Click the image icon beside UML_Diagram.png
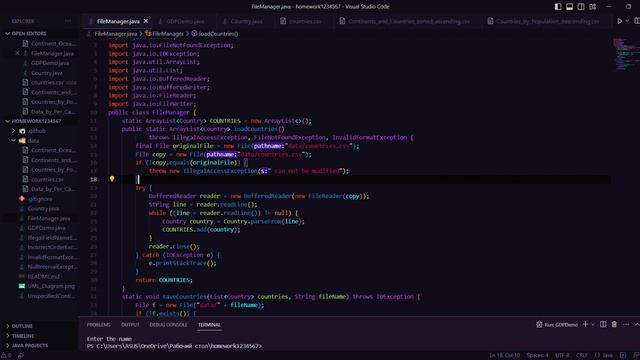This screenshot has height=360, width=640. [22, 286]
